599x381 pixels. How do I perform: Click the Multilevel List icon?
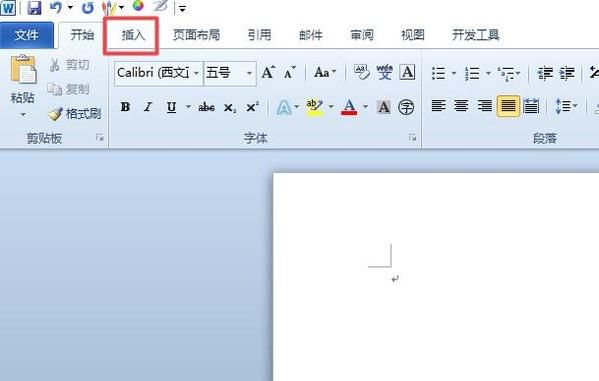click(x=506, y=73)
